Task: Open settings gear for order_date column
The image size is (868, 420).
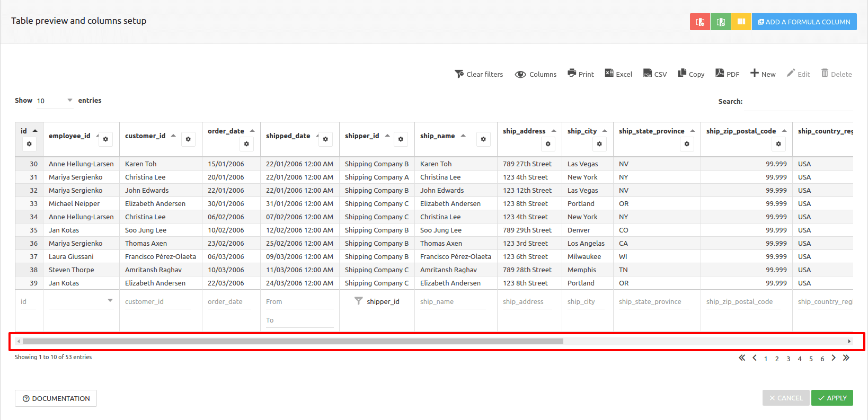Action: [246, 144]
